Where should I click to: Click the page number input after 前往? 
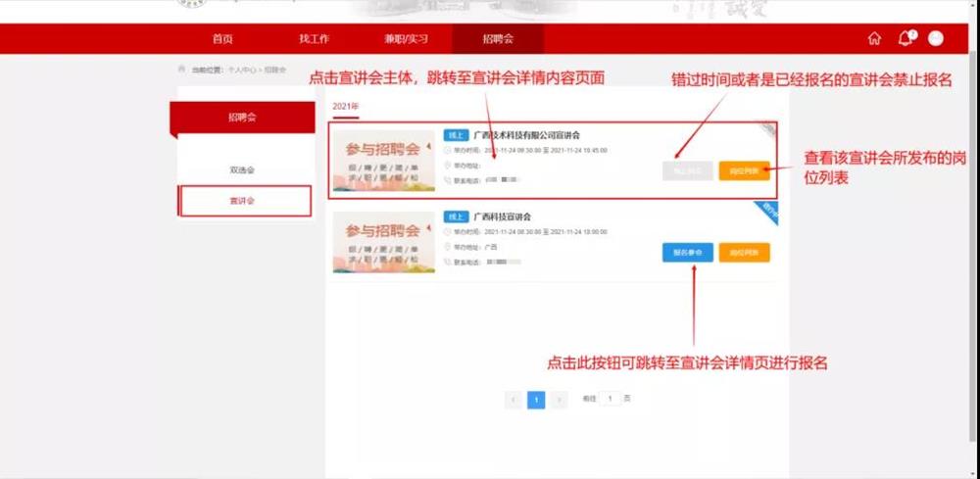[x=610, y=400]
